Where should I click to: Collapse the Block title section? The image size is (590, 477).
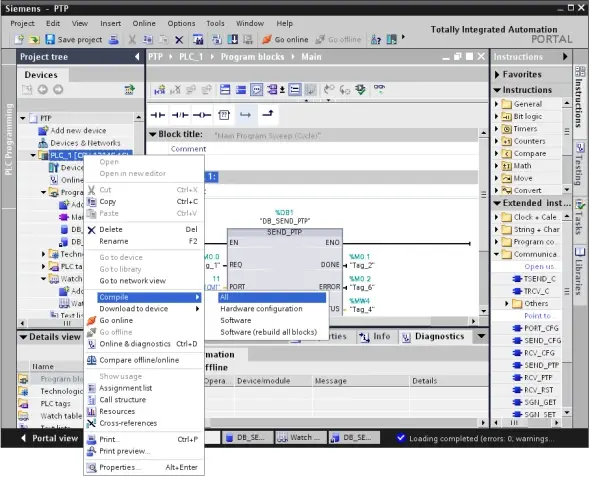[x=152, y=134]
